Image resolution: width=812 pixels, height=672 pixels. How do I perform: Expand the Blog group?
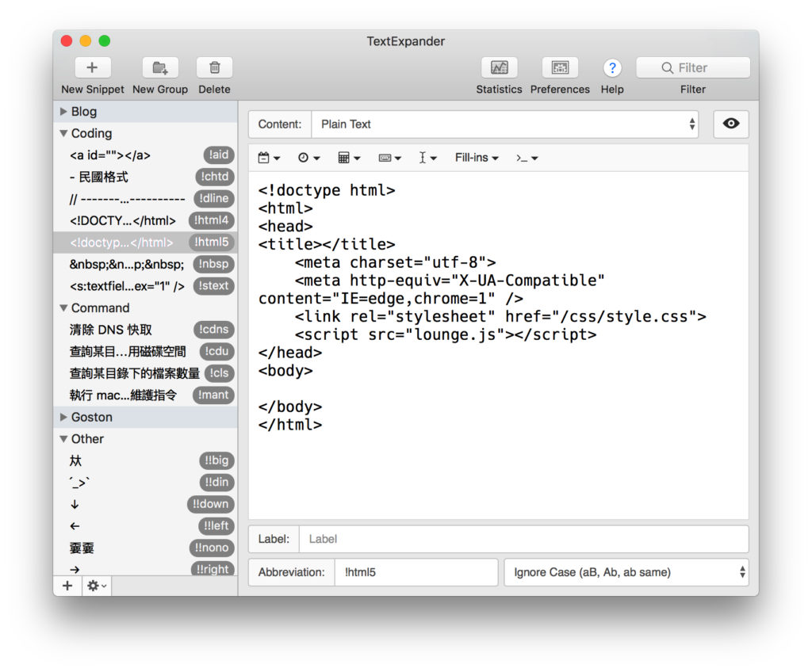64,112
